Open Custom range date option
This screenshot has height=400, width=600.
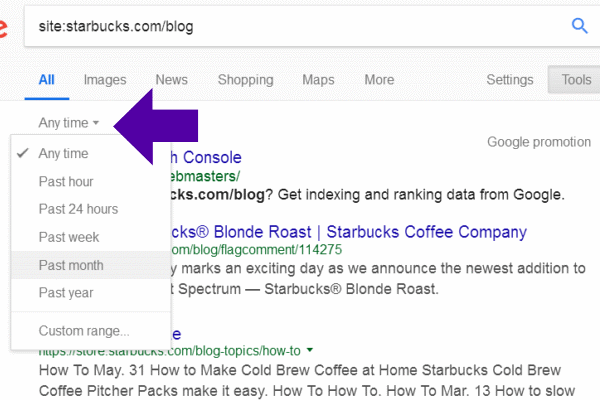click(84, 330)
